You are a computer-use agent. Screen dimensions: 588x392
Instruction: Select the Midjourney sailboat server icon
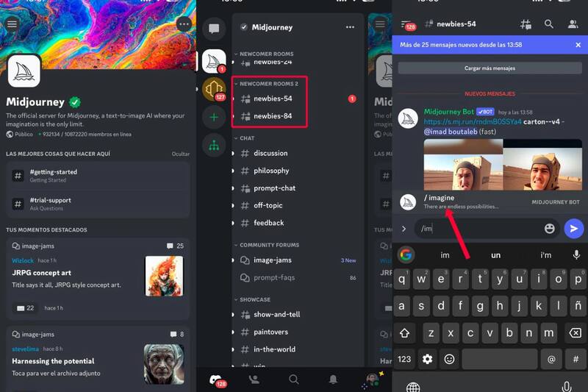coord(214,61)
